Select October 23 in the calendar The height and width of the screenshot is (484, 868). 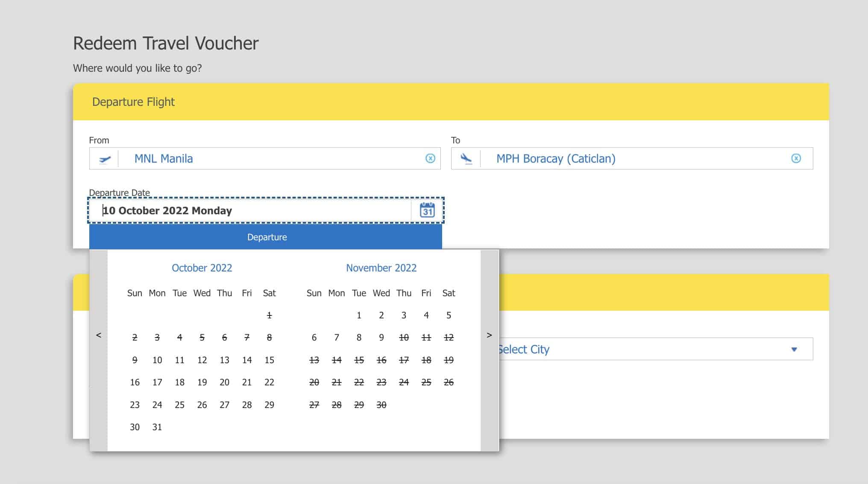(x=135, y=405)
